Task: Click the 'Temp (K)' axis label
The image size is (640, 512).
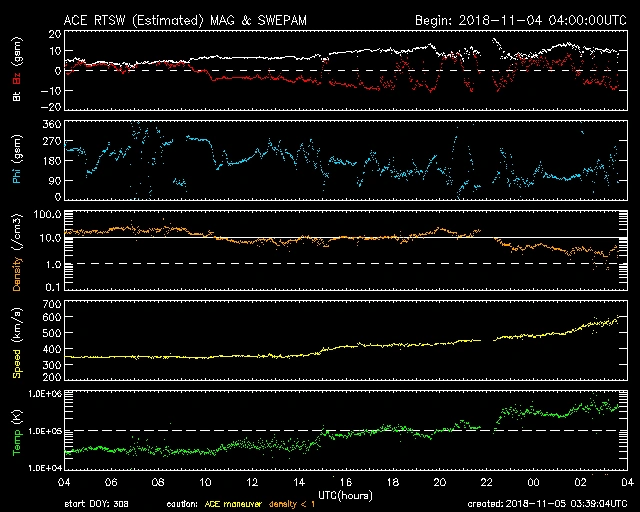Action: [17, 433]
